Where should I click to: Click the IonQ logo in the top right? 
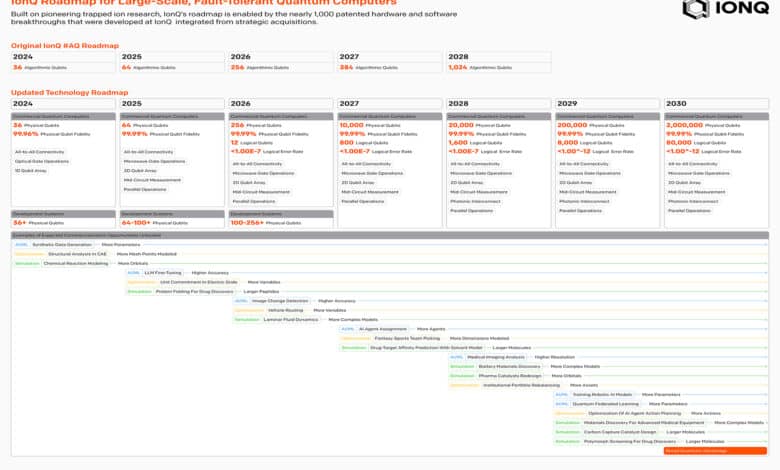coord(725,8)
